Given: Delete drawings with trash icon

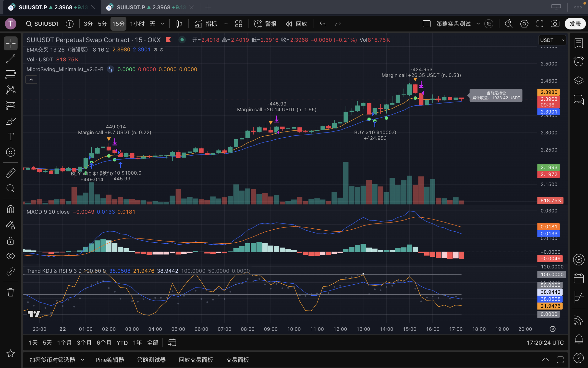Looking at the screenshot, I should tap(11, 292).
